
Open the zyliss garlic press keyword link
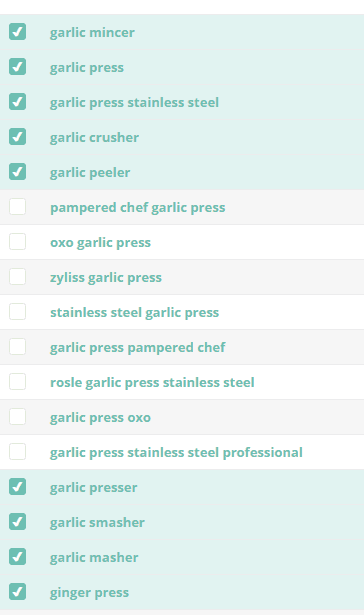[106, 278]
